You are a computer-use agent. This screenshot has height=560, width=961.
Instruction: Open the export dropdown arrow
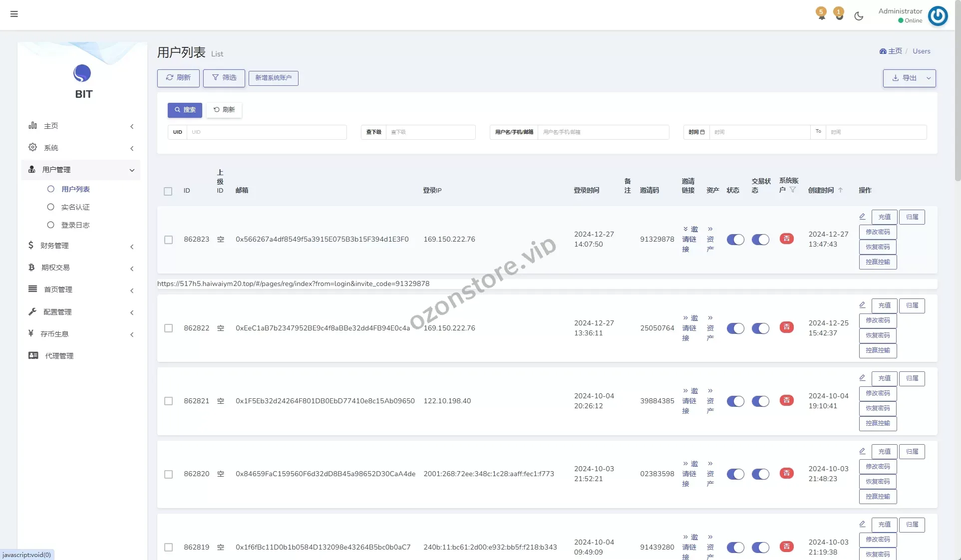click(x=929, y=78)
